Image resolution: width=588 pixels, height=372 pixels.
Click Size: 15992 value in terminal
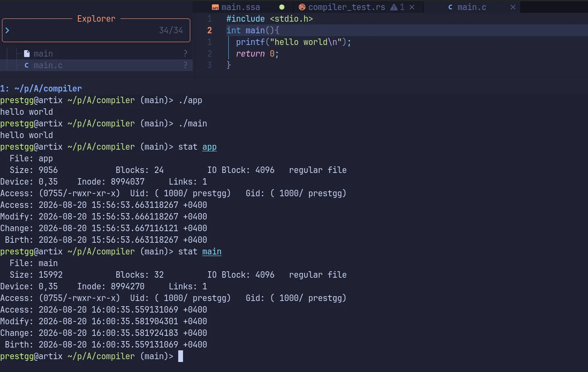tap(51, 275)
